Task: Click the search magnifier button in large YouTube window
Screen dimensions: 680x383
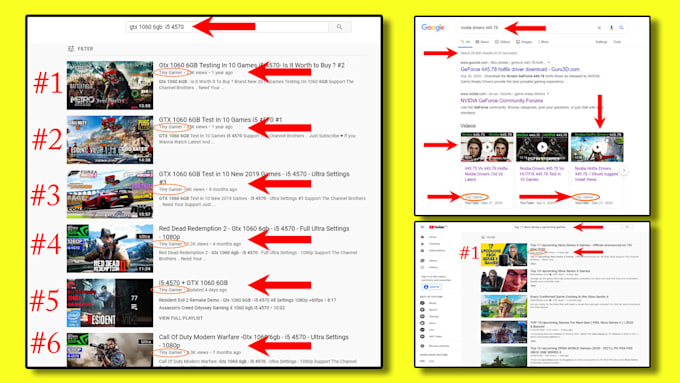Action: [340, 27]
